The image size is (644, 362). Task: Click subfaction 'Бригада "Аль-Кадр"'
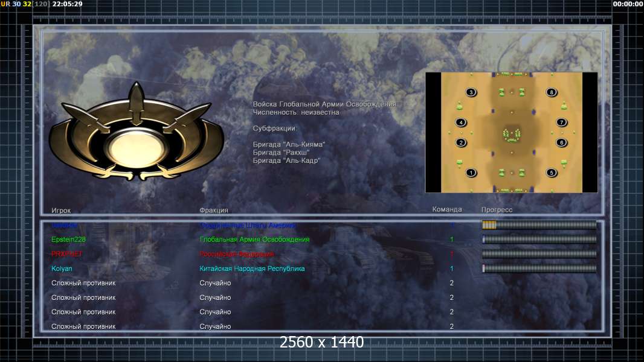(286, 160)
